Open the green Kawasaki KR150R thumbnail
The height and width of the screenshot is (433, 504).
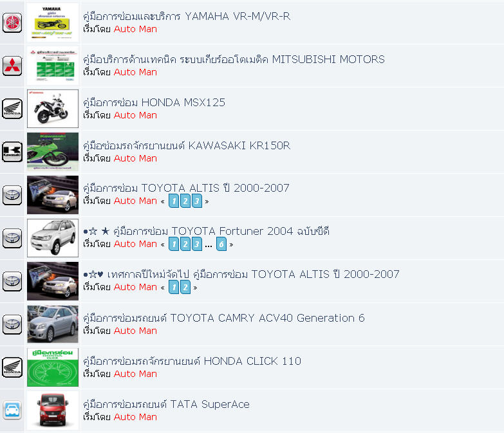pyautogui.click(x=53, y=152)
